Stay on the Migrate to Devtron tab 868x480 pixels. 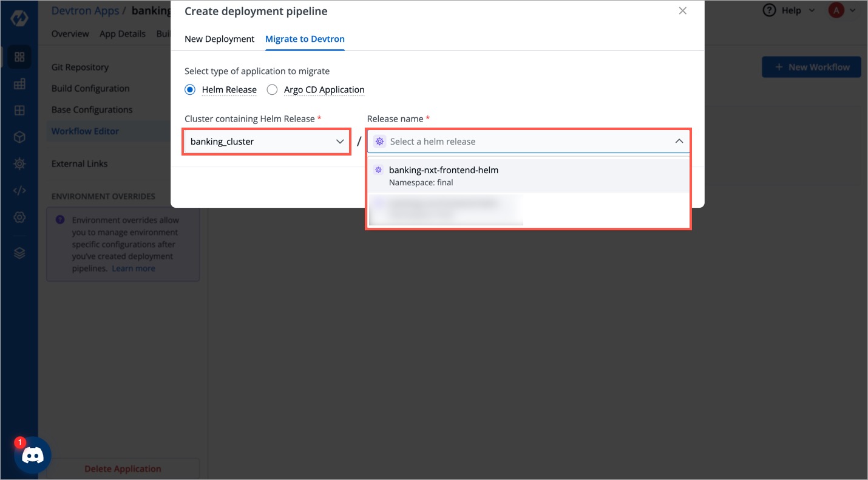click(305, 39)
